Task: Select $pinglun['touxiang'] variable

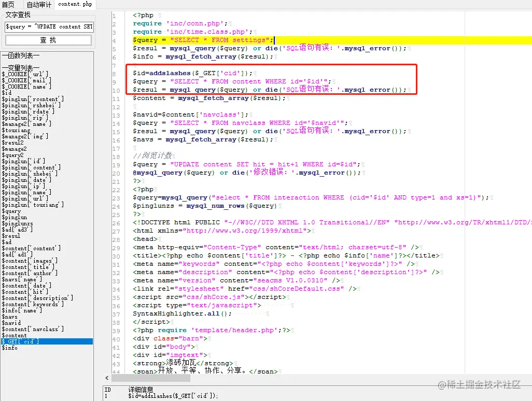Action: (x=33, y=205)
